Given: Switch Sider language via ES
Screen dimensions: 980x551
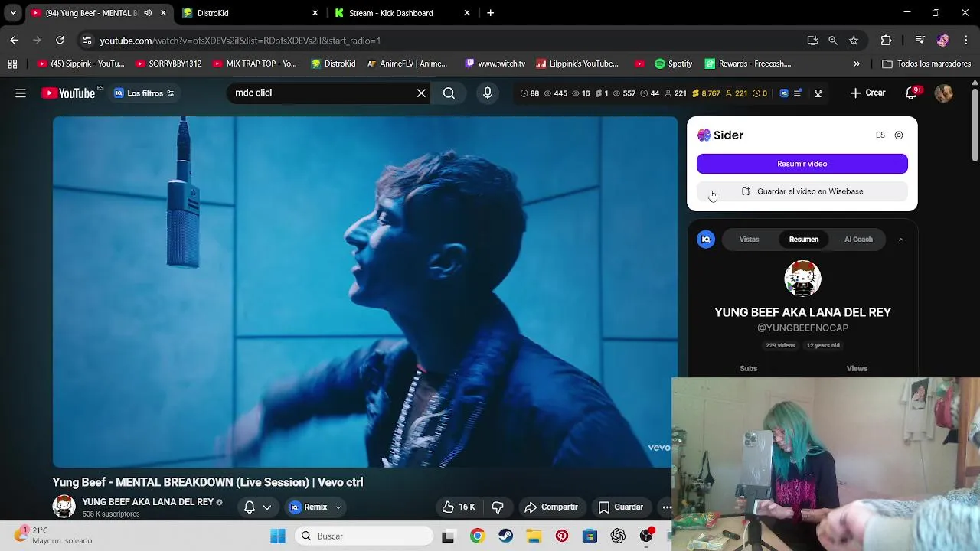Looking at the screenshot, I should pyautogui.click(x=880, y=135).
